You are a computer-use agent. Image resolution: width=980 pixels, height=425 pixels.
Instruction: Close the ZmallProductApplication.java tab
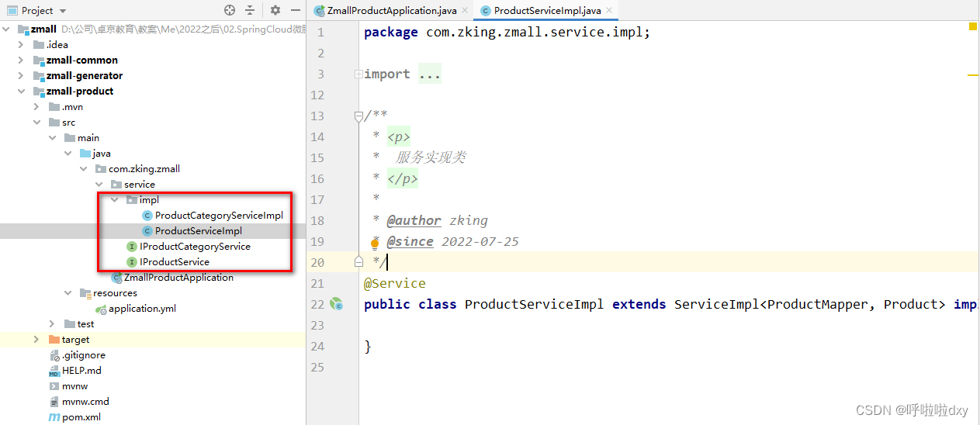pos(464,11)
